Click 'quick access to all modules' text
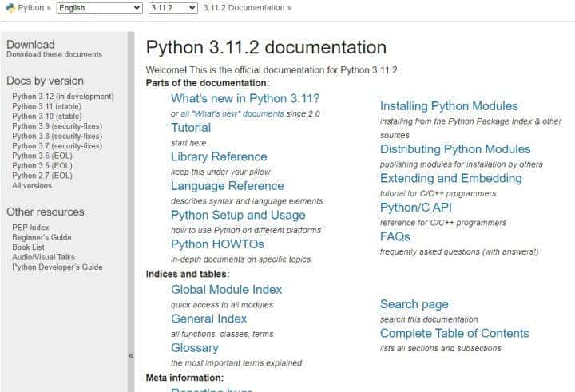 pos(222,305)
